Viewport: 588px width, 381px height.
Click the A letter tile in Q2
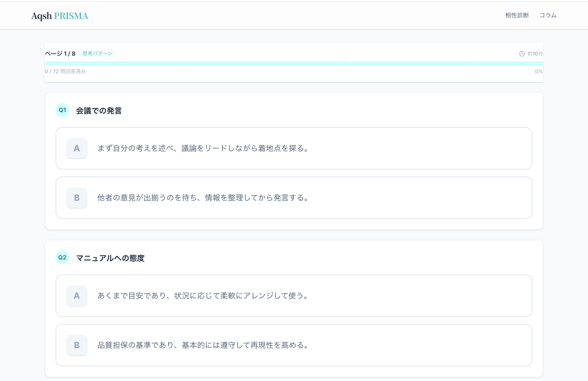coord(76,296)
